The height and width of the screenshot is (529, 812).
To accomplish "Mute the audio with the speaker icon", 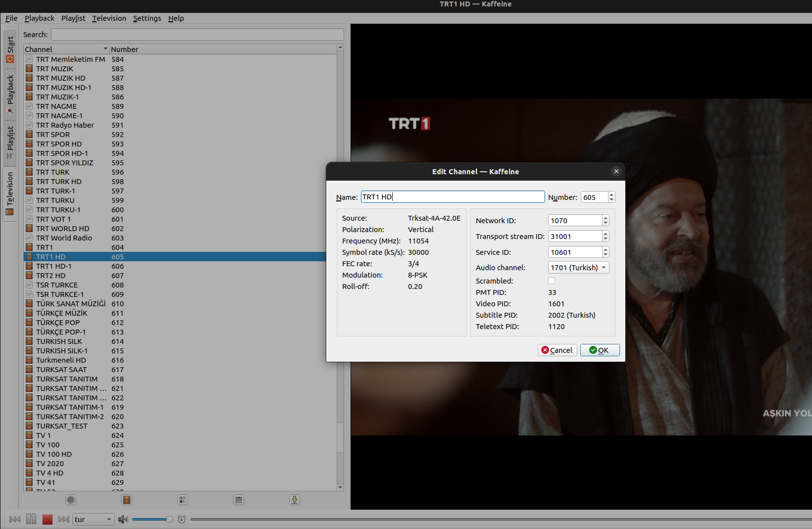I will point(123,519).
